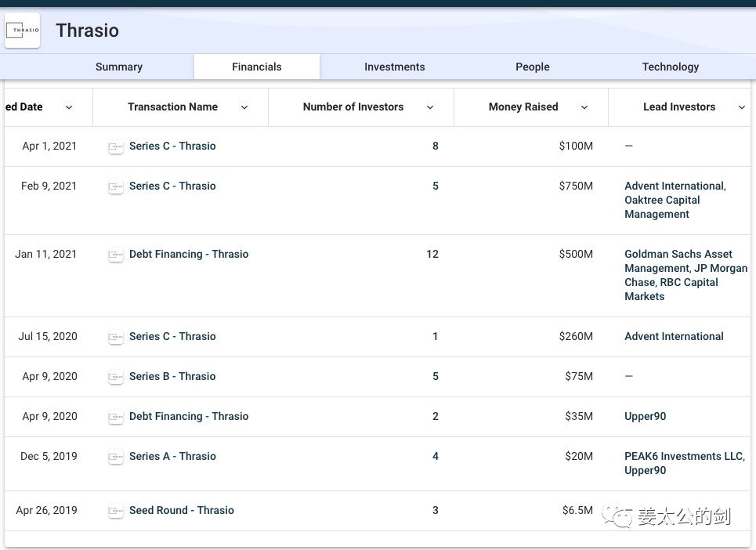Click investor count 2 for Apr 9, 2020 Debt Financing
The width and height of the screenshot is (756, 550).
click(436, 417)
